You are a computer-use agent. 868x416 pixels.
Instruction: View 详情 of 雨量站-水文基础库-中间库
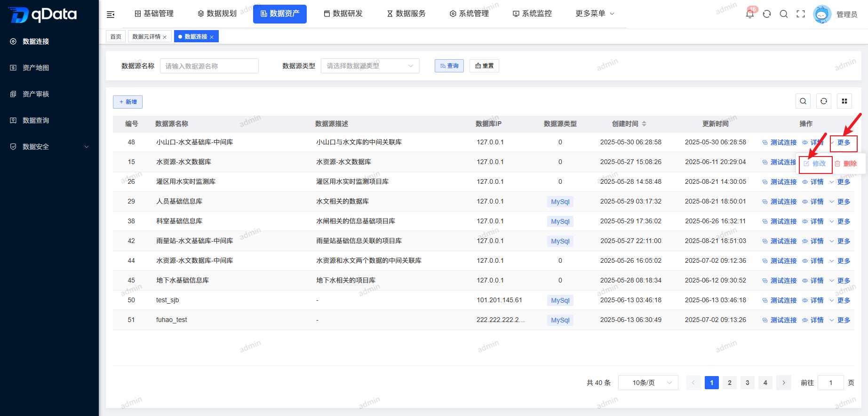[x=813, y=241]
